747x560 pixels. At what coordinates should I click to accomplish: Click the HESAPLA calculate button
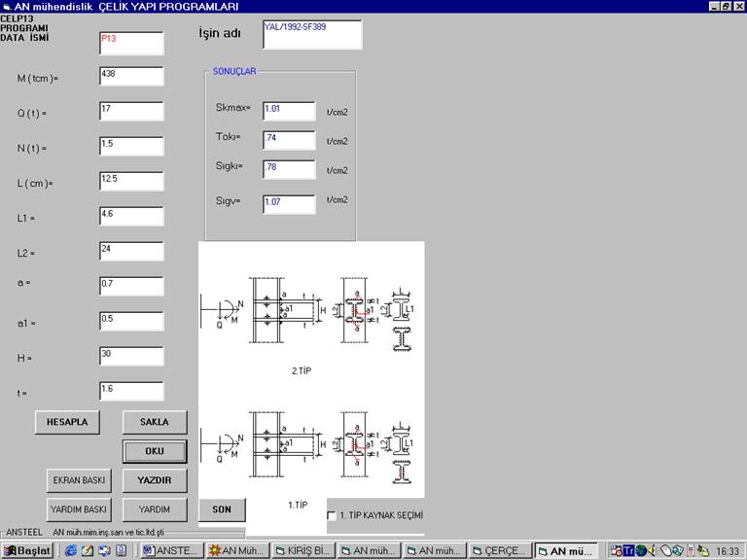67,422
